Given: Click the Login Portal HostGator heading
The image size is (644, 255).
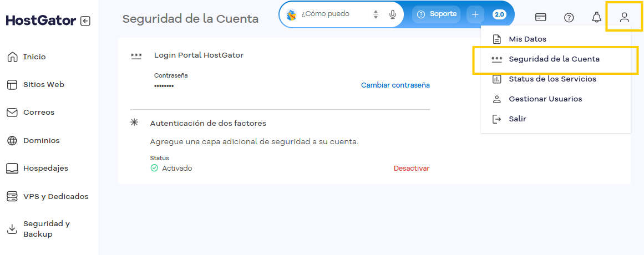Looking at the screenshot, I should click(199, 55).
